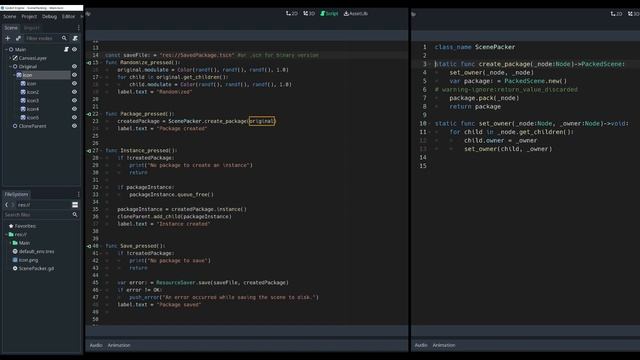Viewport: 640px width, 360px height.
Task: Toggle FileSystem split view mode icon
Action: coord(75,205)
